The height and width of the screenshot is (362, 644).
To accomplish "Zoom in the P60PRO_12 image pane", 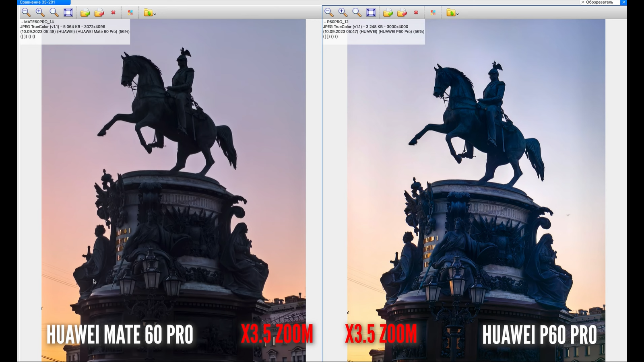I will coord(343,12).
